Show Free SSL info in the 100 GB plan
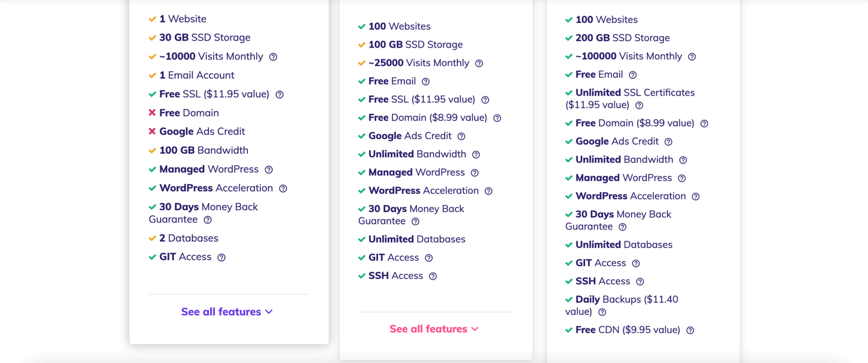 tap(485, 100)
